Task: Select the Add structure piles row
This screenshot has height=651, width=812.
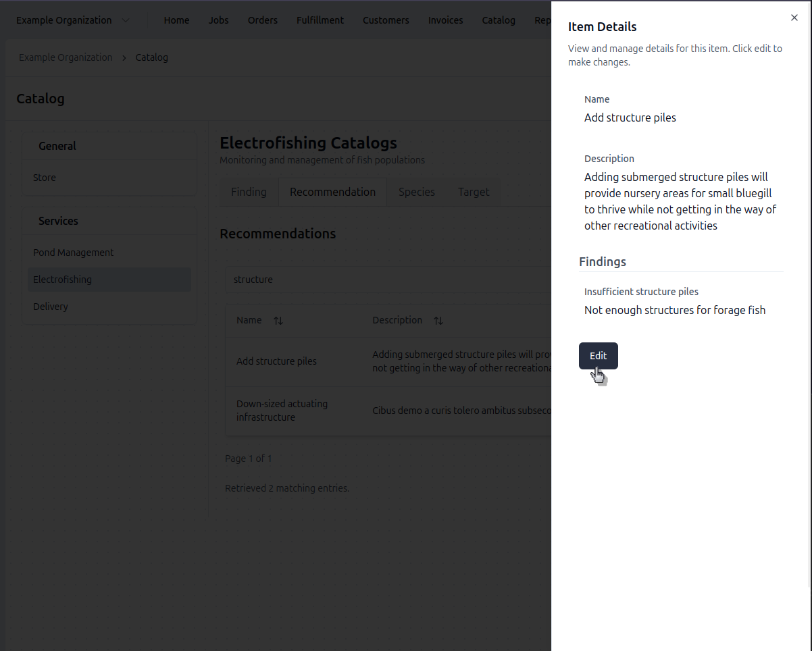Action: (x=276, y=361)
